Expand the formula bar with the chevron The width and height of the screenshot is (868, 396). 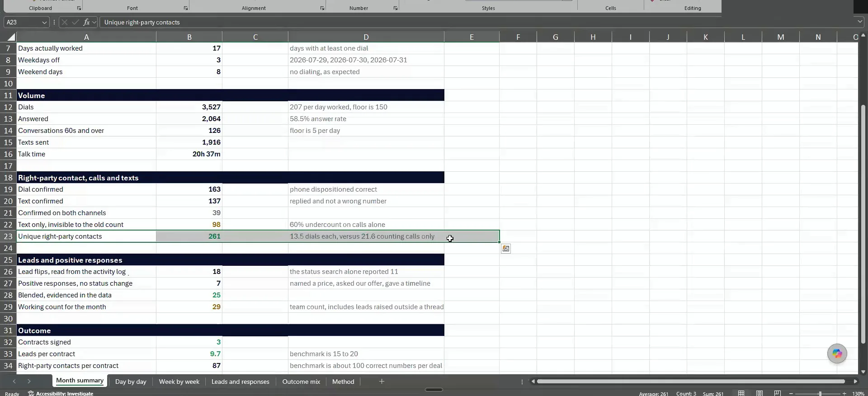[x=859, y=22]
